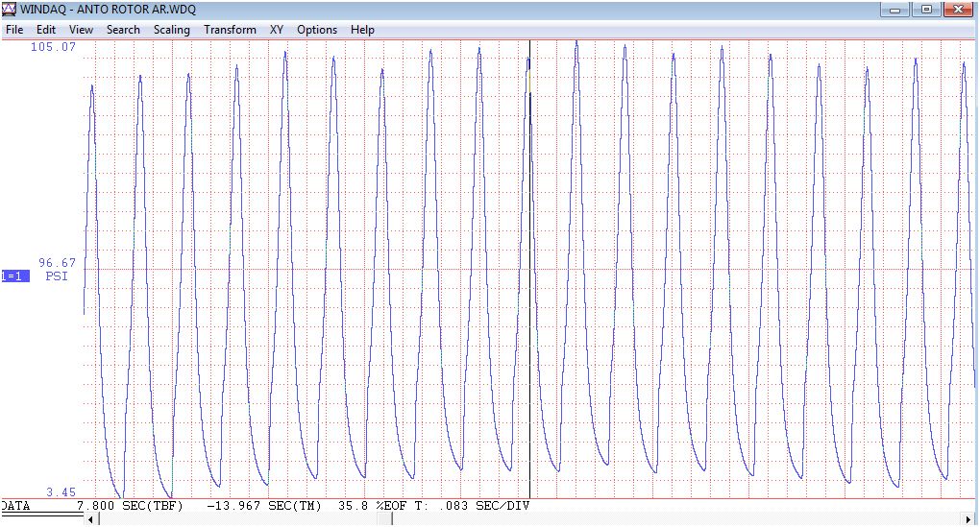Open the Edit menu

(x=46, y=30)
